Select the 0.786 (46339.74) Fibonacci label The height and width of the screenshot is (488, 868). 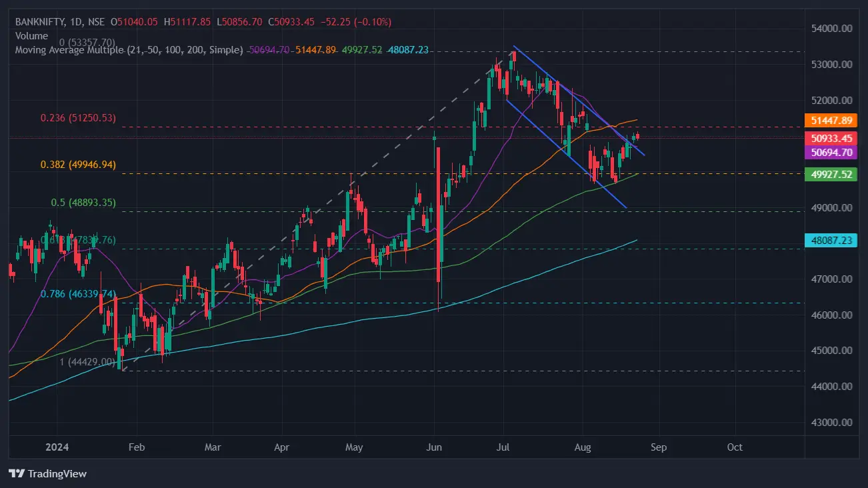tap(78, 294)
